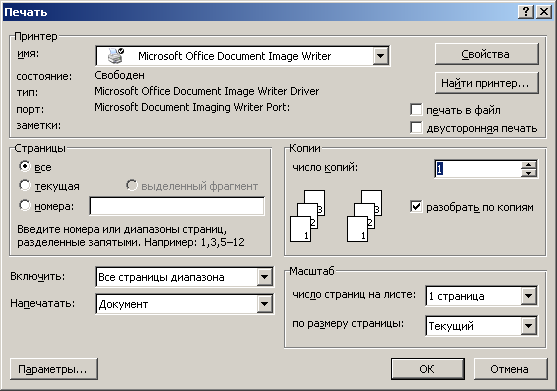This screenshot has width=557, height=391.
Task: Click the help question mark button
Action: (526, 12)
